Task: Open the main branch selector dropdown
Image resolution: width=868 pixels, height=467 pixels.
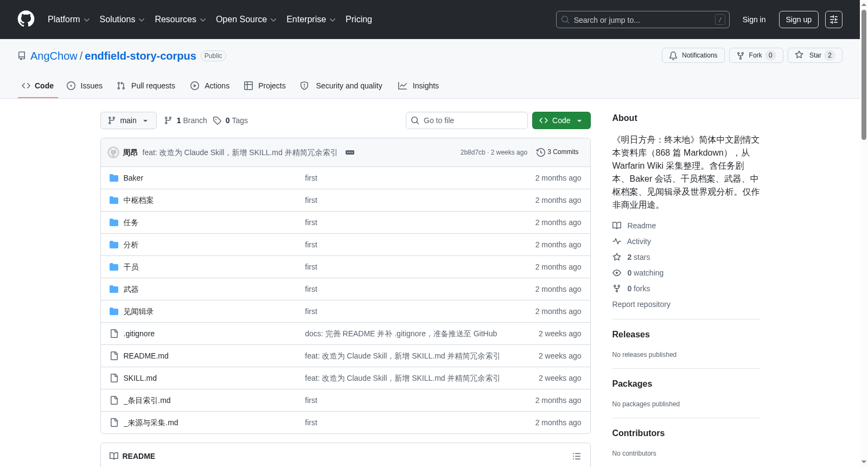Action: (x=129, y=120)
